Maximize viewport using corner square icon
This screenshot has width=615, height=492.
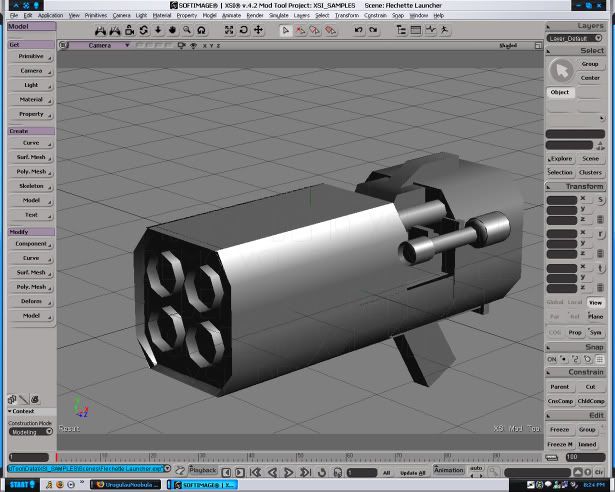(x=538, y=46)
